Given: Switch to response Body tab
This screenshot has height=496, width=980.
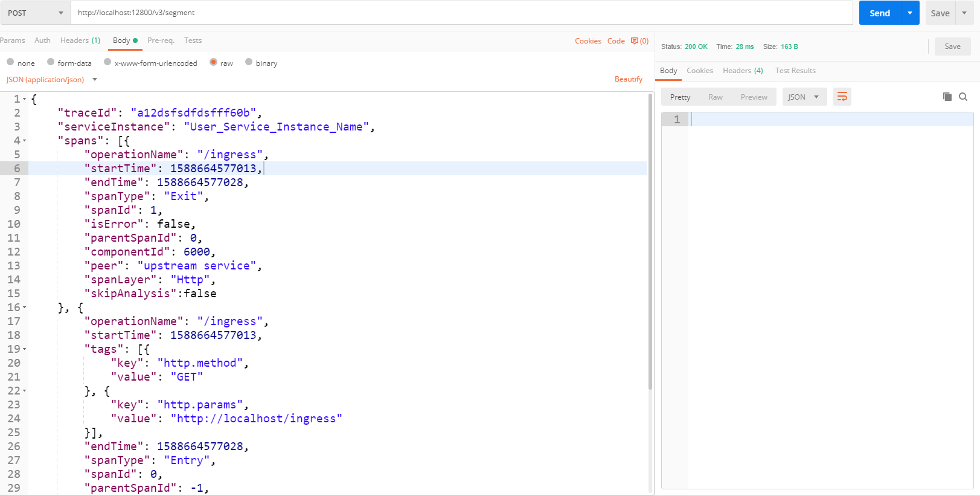Looking at the screenshot, I should click(x=668, y=71).
